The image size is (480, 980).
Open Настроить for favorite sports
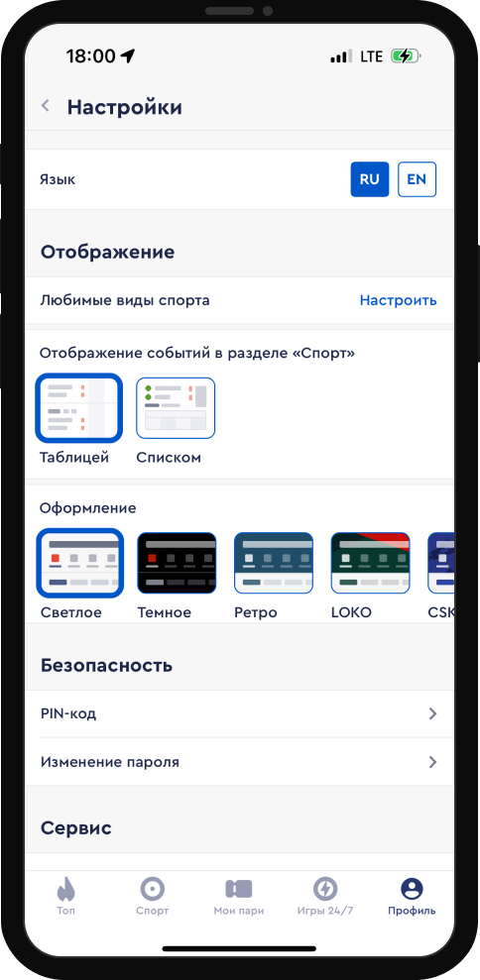click(x=398, y=300)
